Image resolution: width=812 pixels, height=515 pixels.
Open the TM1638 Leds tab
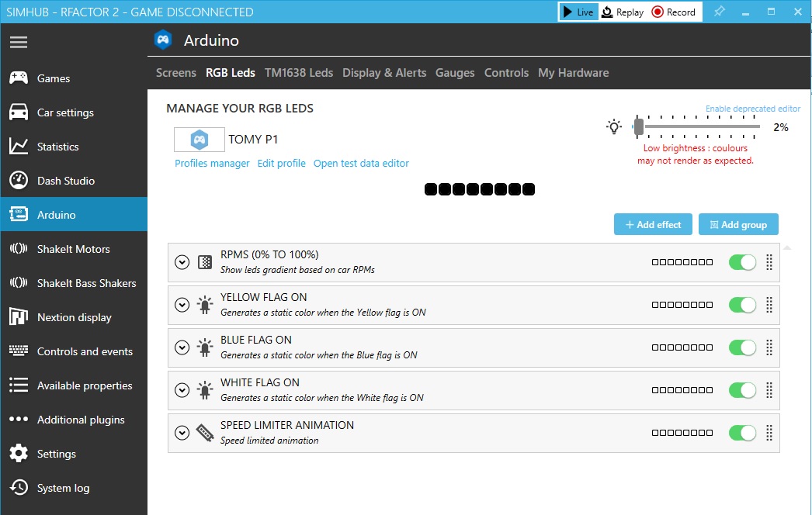click(299, 72)
